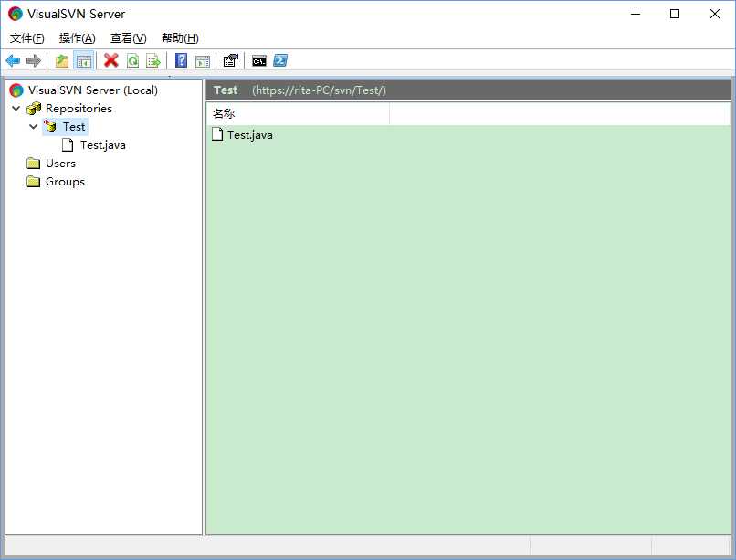Click the Test.java file icon in list
Image resolution: width=736 pixels, height=560 pixels.
click(x=216, y=134)
